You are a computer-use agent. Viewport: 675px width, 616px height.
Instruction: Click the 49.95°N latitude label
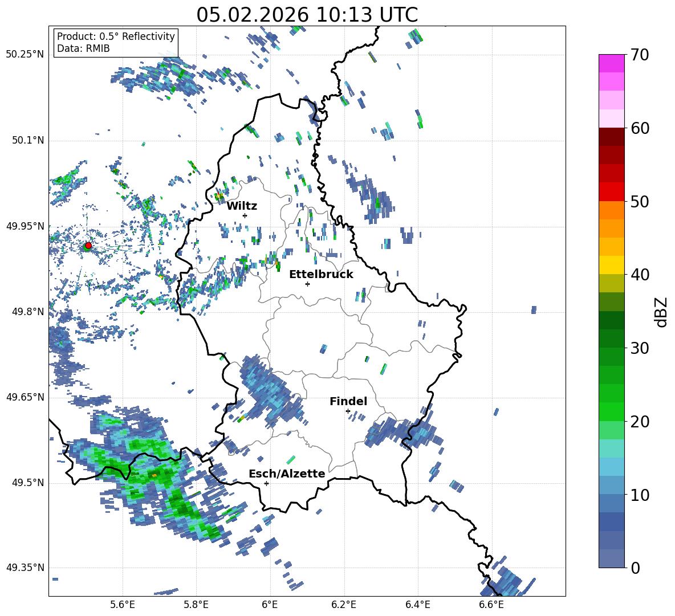[x=25, y=226]
